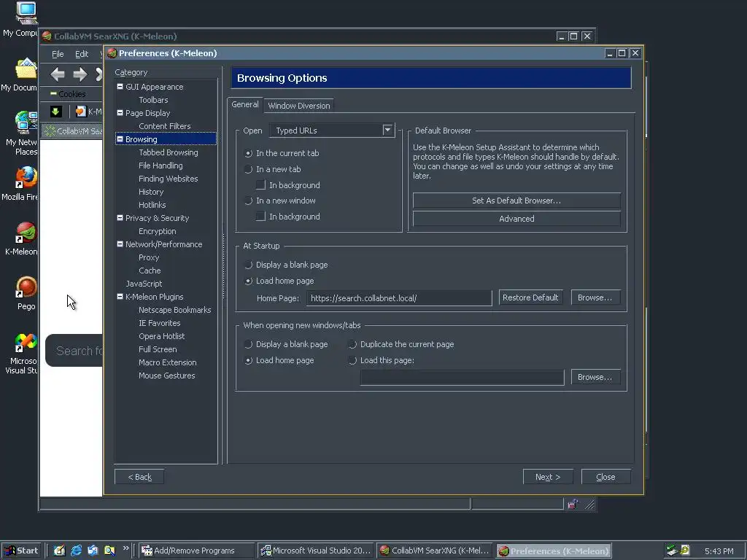The width and height of the screenshot is (747, 560).
Task: Click the Internet Explorer quick launch icon
Action: (76, 551)
